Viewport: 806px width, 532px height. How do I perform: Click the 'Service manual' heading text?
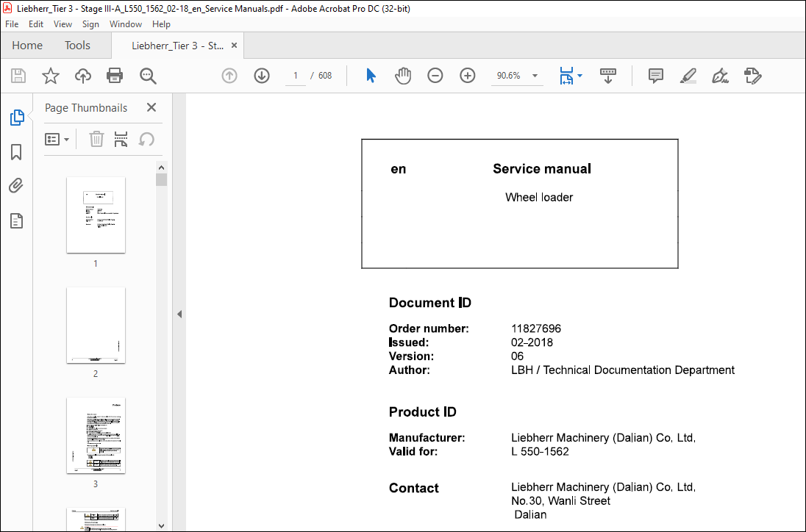point(542,168)
